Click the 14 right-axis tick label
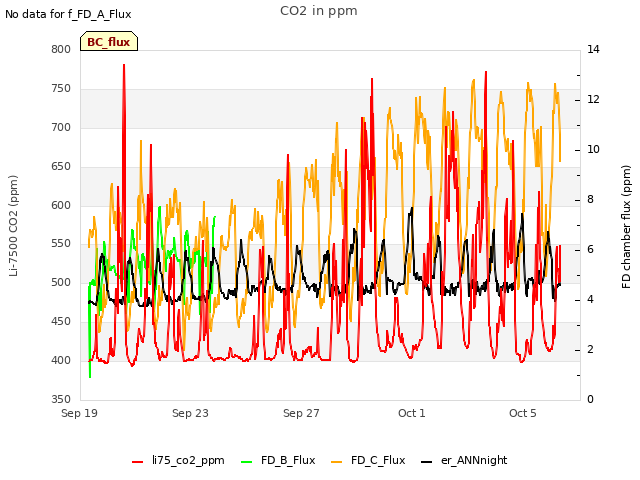Screen dimensions: 640x480 [593, 49]
